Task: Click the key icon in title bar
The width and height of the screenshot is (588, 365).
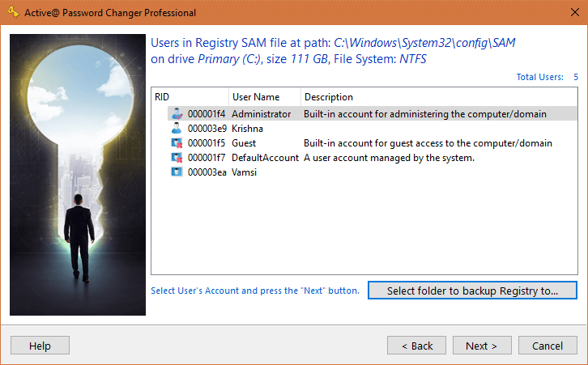Action: pos(14,12)
